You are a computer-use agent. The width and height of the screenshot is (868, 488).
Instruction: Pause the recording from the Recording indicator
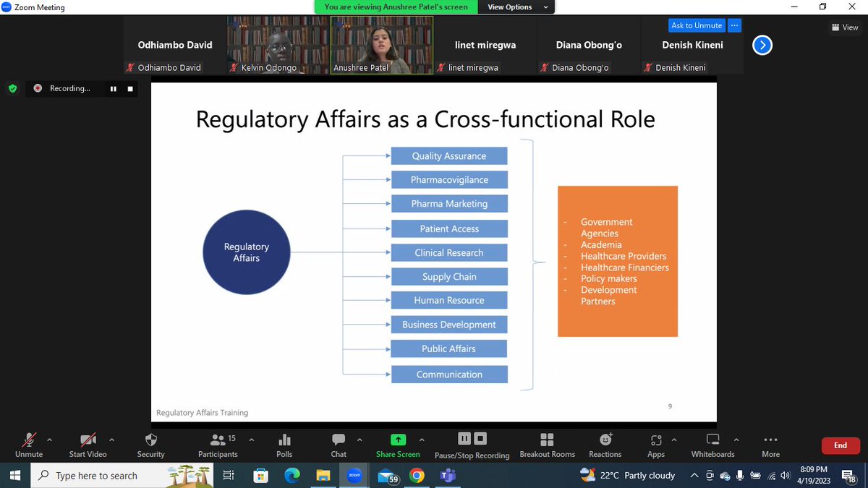(x=113, y=88)
